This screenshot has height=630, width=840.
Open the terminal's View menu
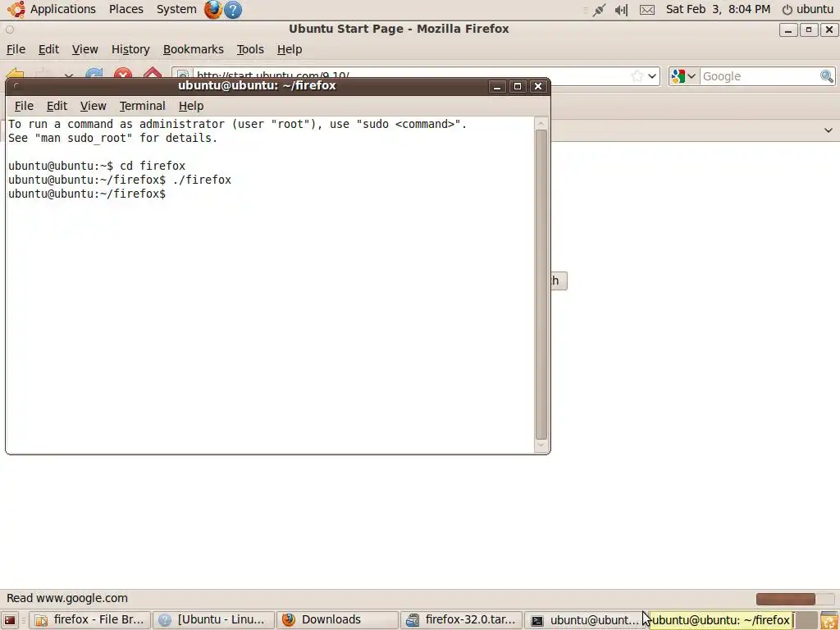point(94,106)
